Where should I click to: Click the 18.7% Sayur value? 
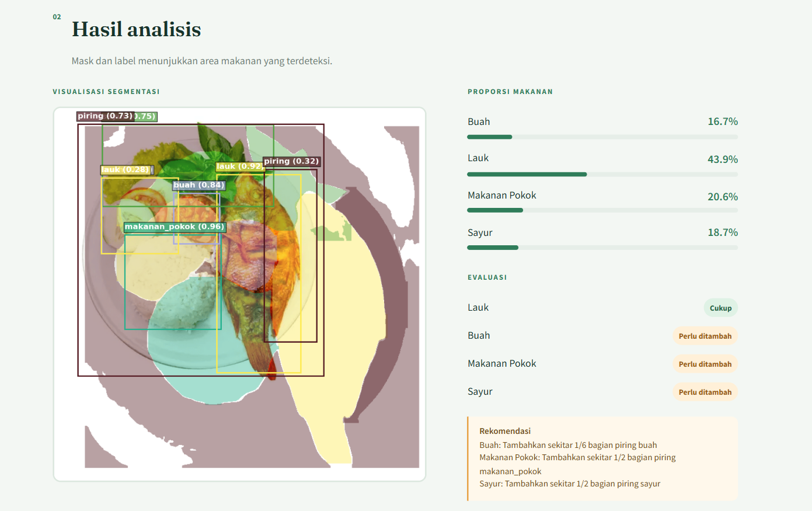723,232
